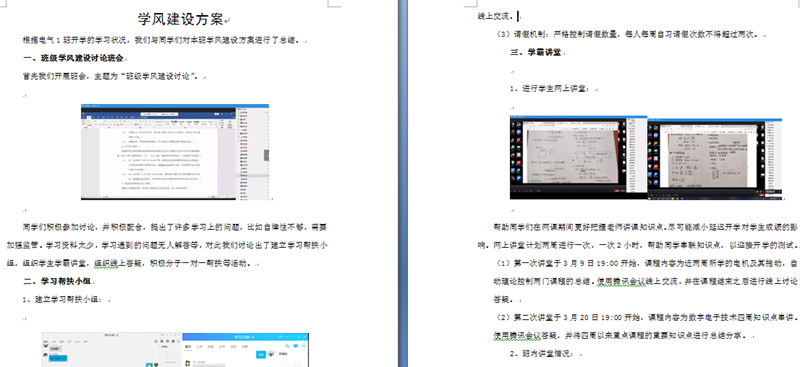Click the left lecture screenshot in 学霸讲堂 section
This screenshot has height=367, width=800.
[x=579, y=157]
